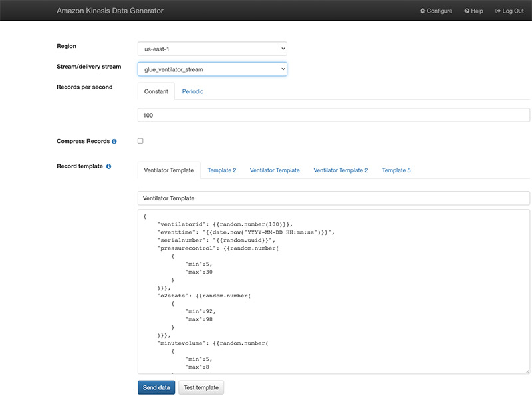Open the Template 5 tab
This screenshot has width=532, height=396.
(396, 170)
